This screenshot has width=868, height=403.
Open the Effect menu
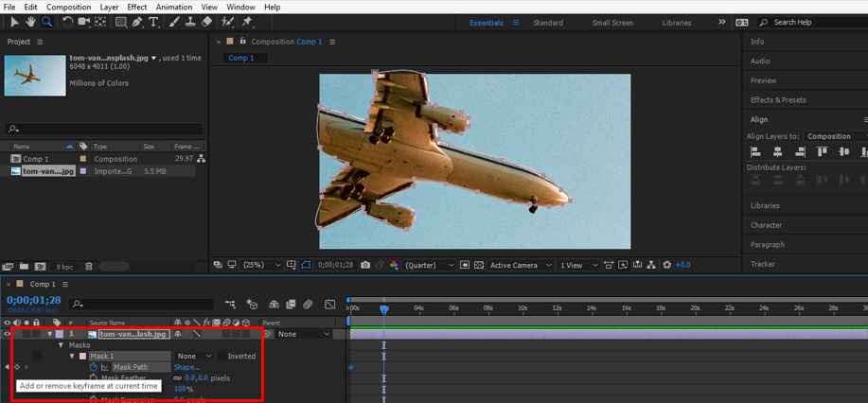coord(137,8)
